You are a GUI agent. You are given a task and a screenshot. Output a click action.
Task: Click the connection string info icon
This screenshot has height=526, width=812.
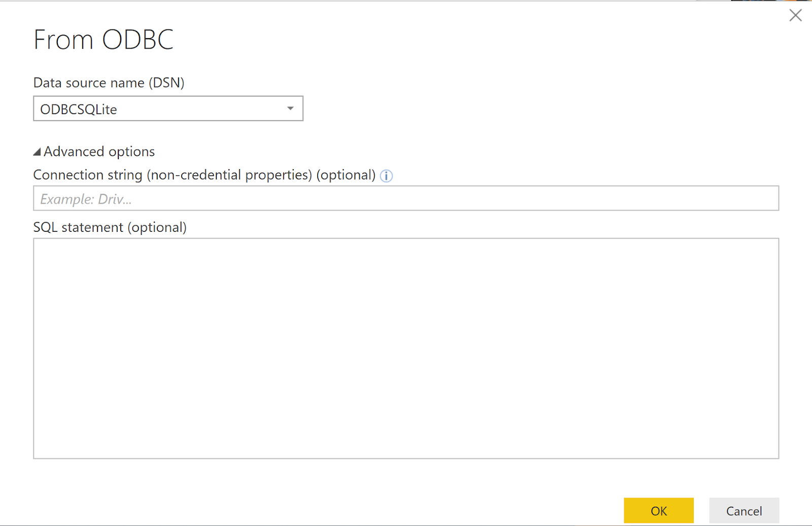point(386,176)
